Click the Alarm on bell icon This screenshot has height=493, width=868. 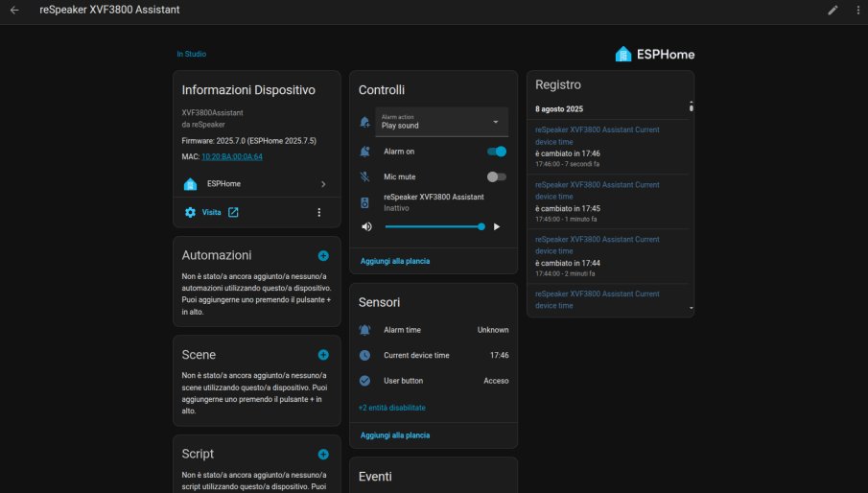point(364,152)
